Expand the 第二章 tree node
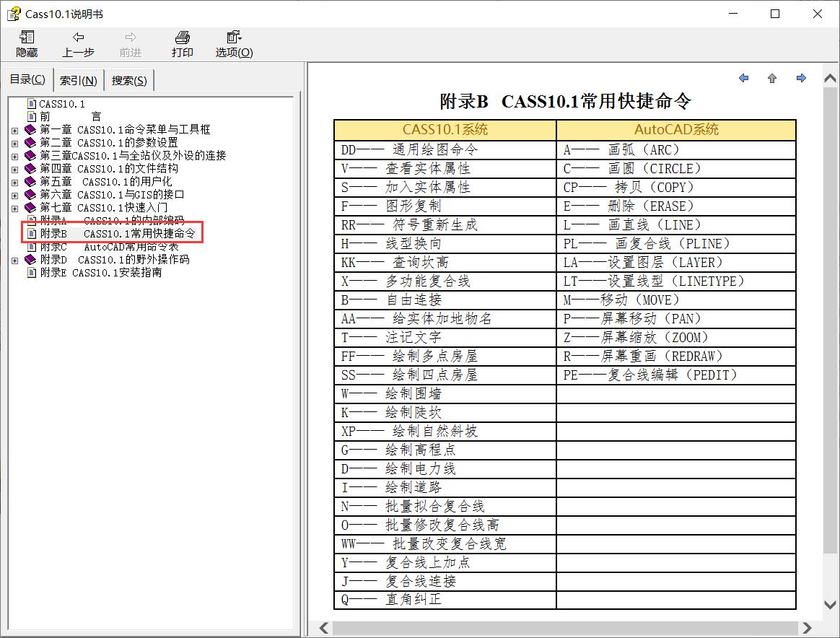This screenshot has height=638, width=840. (15, 143)
